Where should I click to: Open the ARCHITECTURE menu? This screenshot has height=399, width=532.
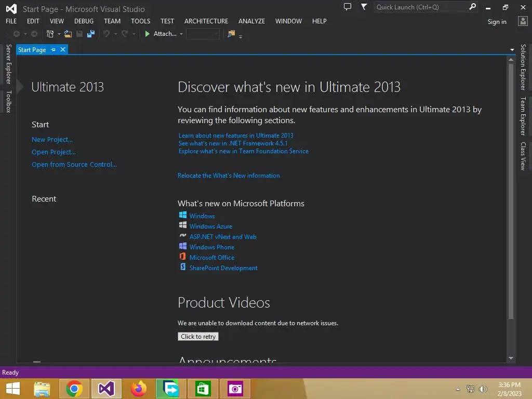[206, 21]
